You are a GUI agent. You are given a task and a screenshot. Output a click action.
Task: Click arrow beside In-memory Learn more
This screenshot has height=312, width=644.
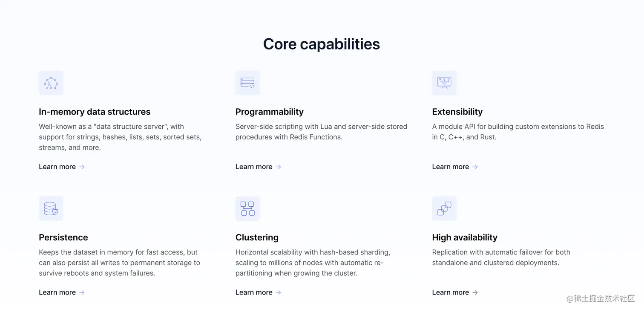pos(82,167)
